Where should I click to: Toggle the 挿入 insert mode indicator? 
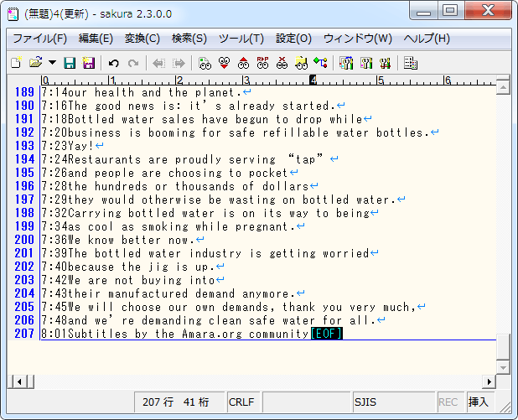pos(479,402)
